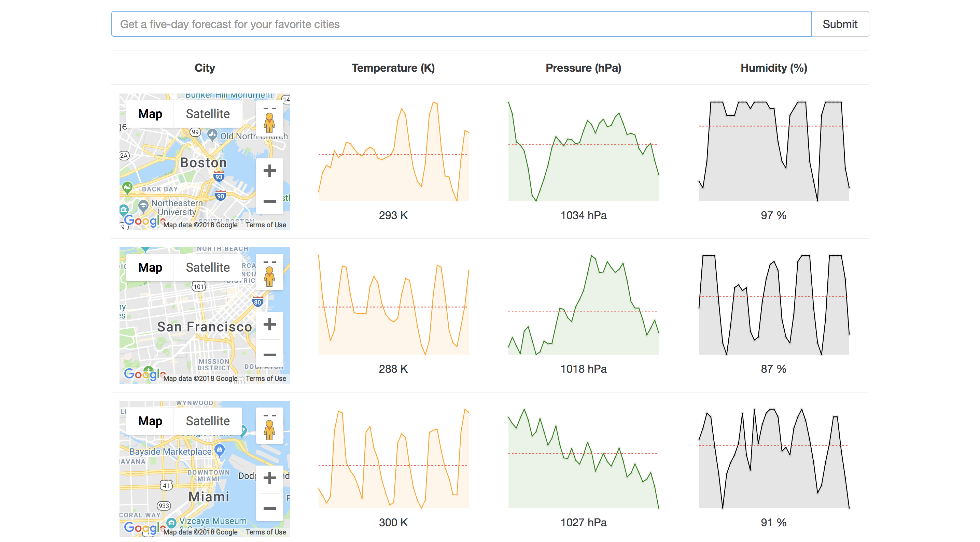
Task: Open Terms of Use on Boston map
Action: point(266,225)
